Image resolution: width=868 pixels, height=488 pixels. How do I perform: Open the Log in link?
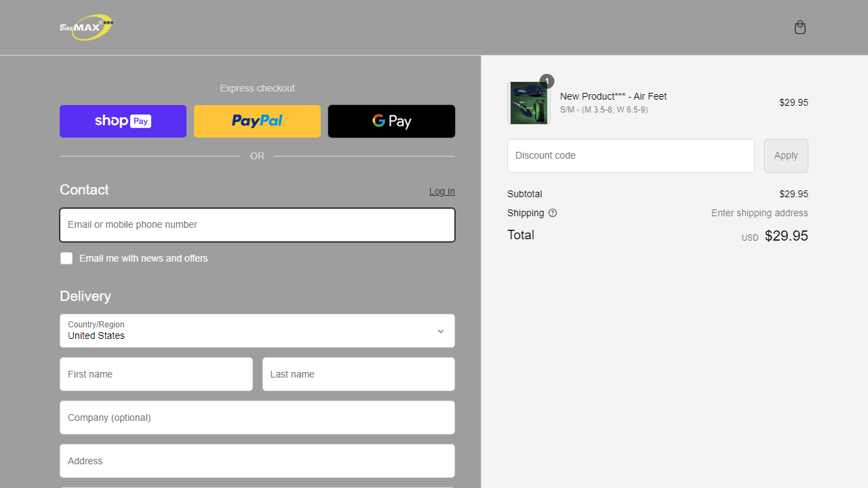(442, 191)
